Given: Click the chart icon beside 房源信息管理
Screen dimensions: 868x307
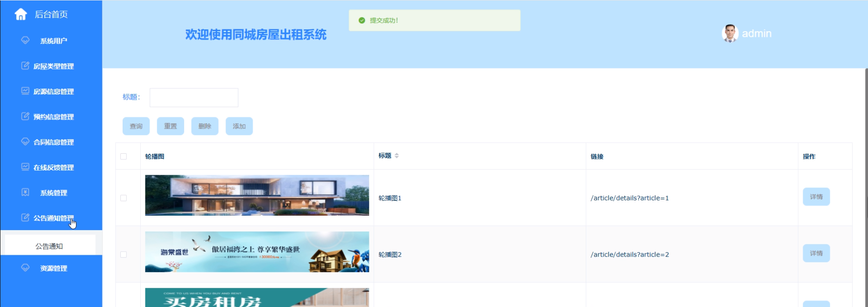Looking at the screenshot, I should coord(25,91).
